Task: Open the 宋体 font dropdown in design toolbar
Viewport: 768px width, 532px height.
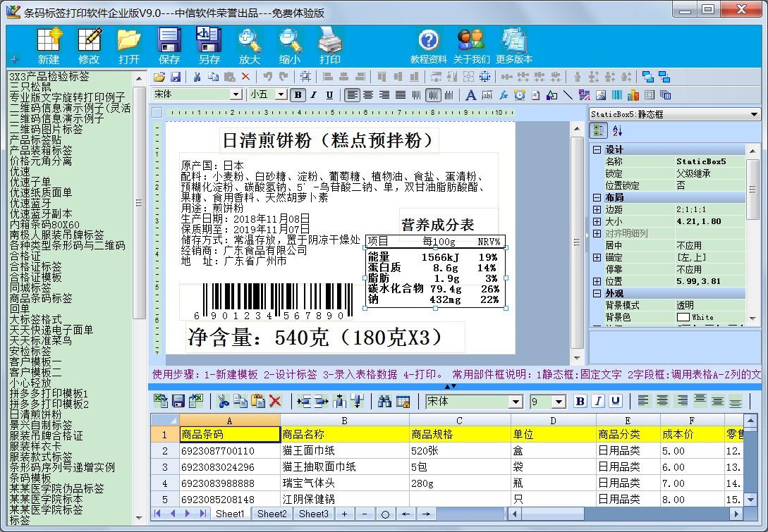Action: (236, 94)
